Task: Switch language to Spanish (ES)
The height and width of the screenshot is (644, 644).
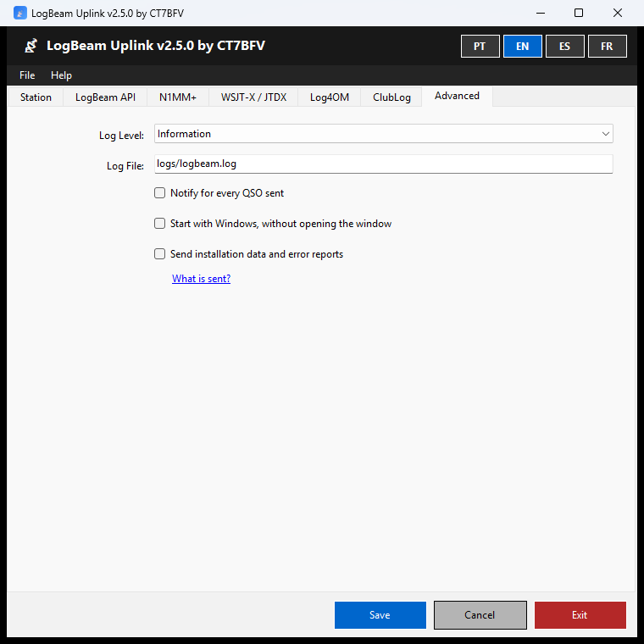Action: tap(564, 46)
